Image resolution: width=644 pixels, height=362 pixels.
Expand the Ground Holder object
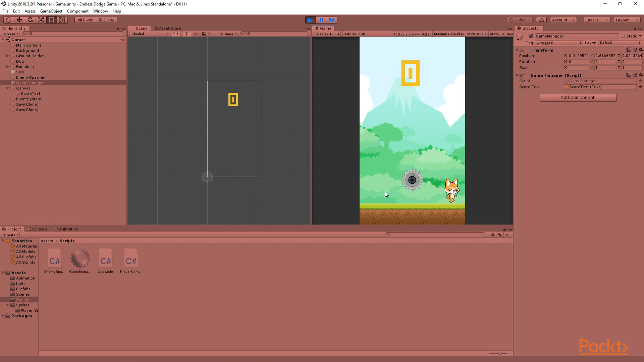pyautogui.click(x=7, y=56)
